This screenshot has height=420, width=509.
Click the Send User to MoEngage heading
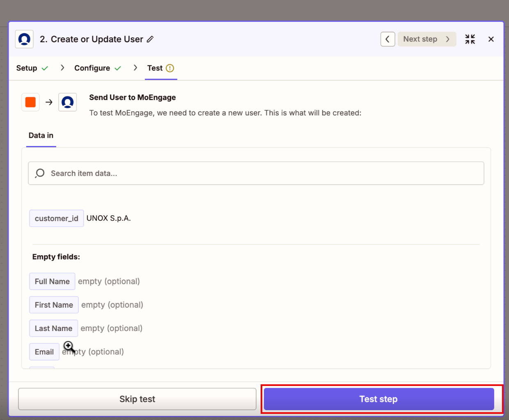pos(133,98)
